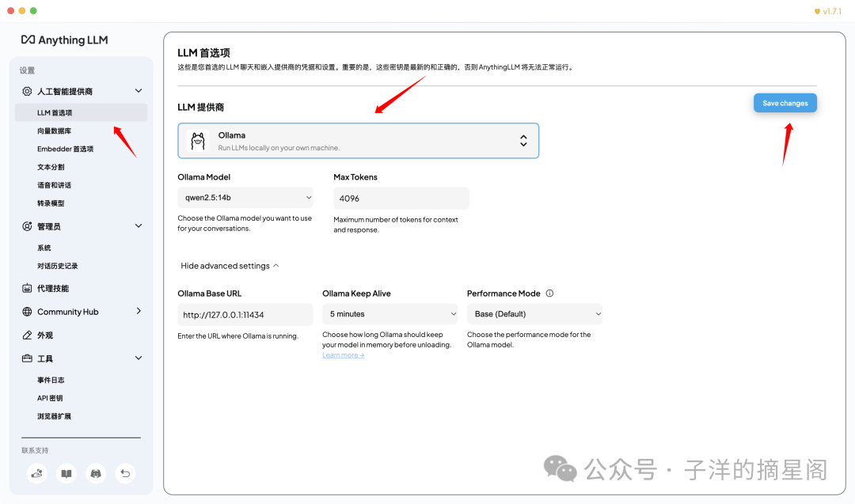Viewport: 855px width, 504px height.
Task: Open the documentation book icon
Action: [66, 473]
